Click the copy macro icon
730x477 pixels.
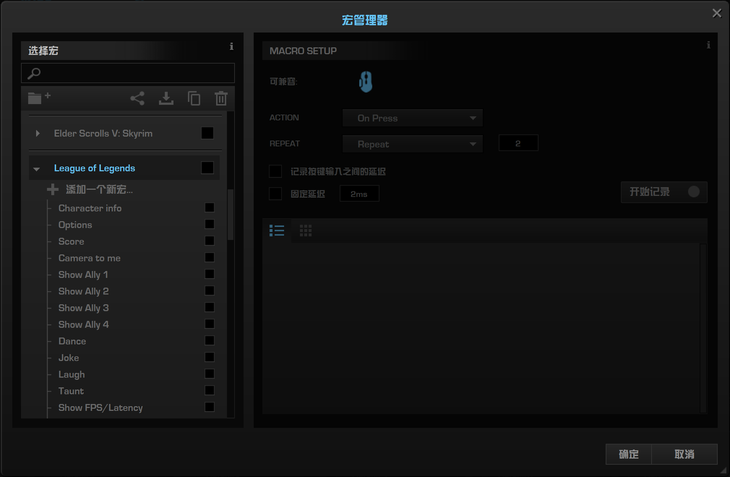[x=194, y=98]
